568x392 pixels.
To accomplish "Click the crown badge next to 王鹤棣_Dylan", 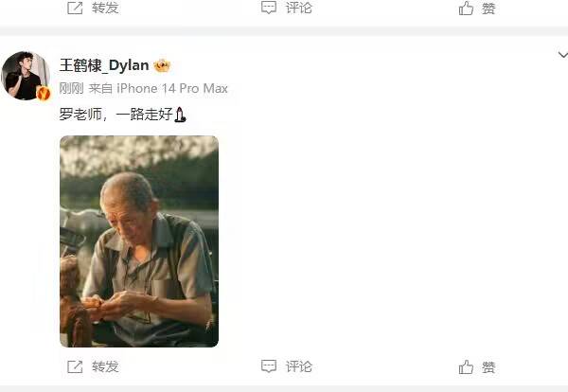I will coord(162,65).
